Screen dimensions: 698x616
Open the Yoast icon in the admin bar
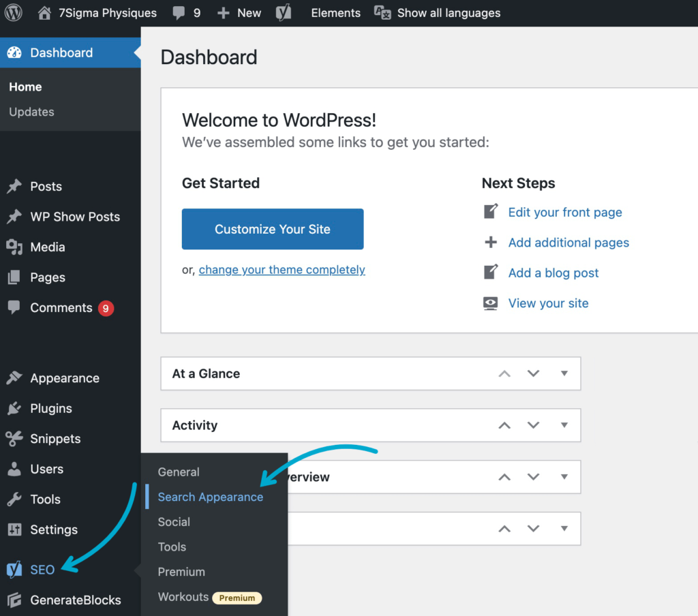click(x=284, y=12)
